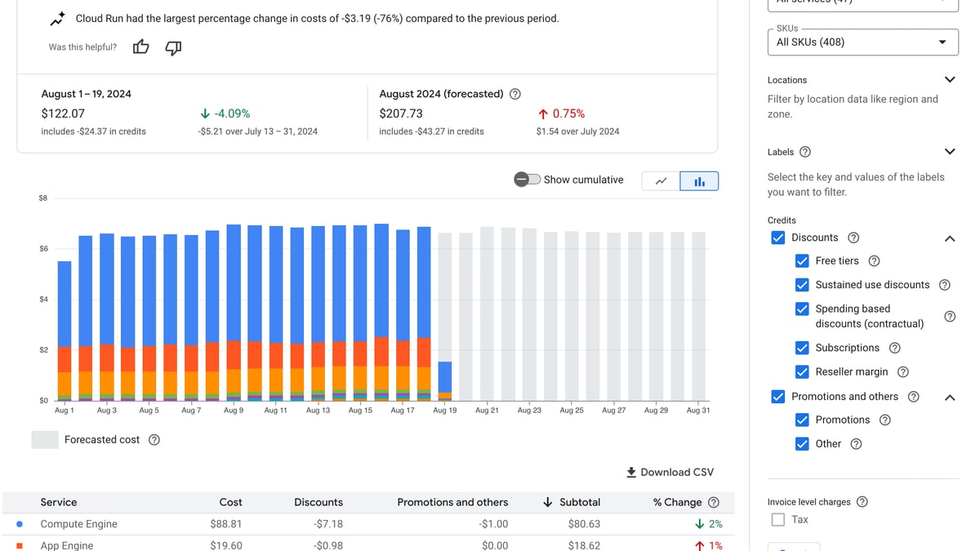Viewport: 980px width, 551px height.
Task: Switch to line chart view
Action: [x=661, y=181]
